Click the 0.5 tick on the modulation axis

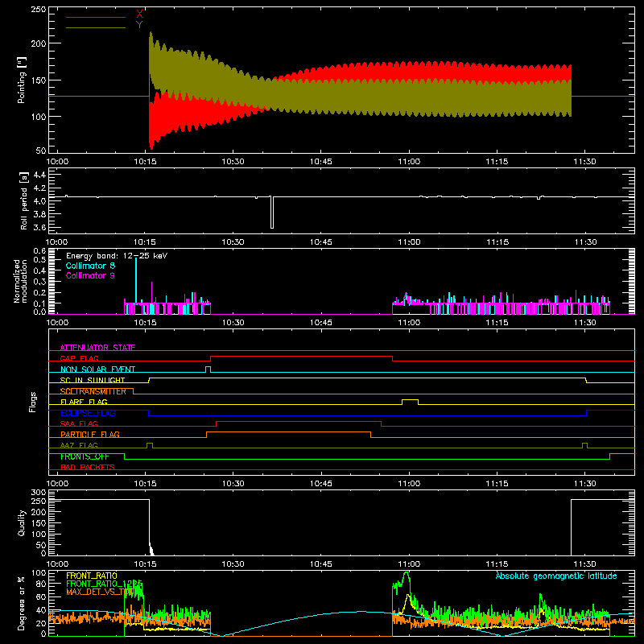coord(39,259)
